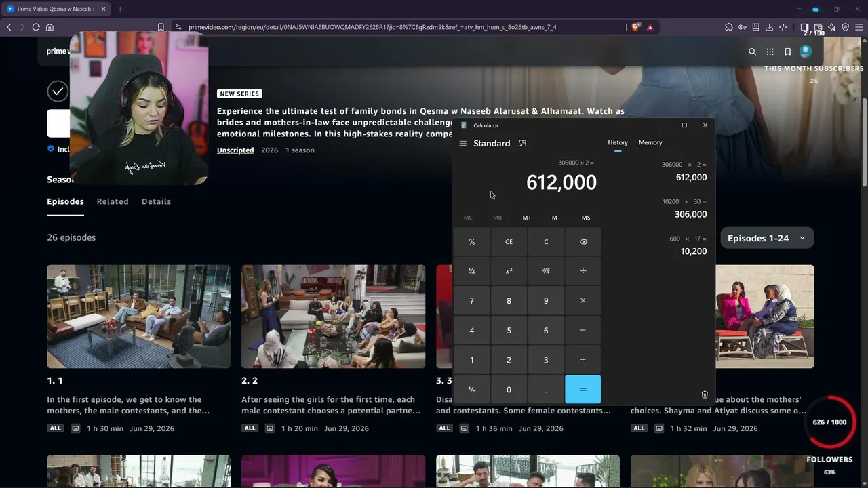Toggle sign with the plus/minus key
Image resolution: width=868 pixels, height=488 pixels.
click(472, 390)
